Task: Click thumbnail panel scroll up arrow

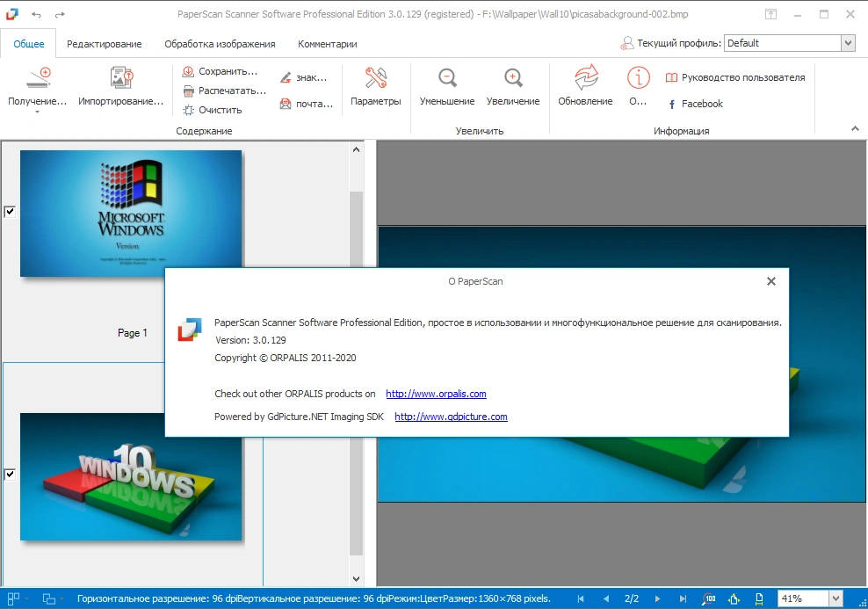Action: 356,149
